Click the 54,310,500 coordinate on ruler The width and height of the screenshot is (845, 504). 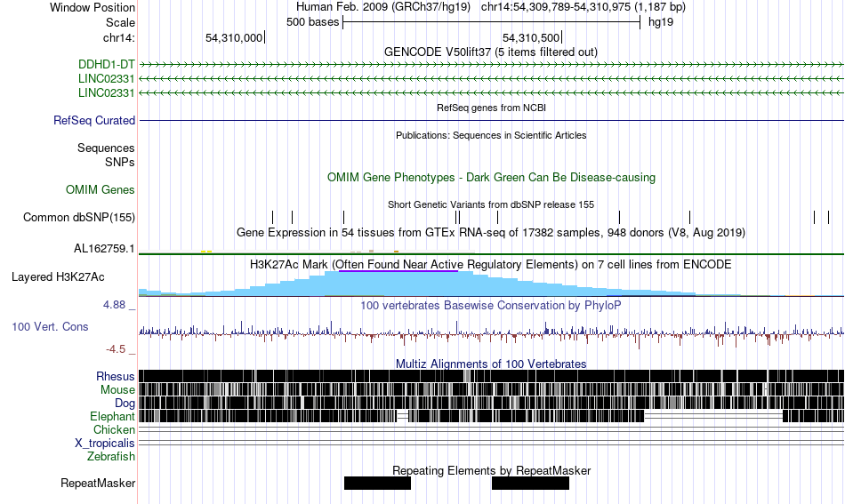(x=531, y=37)
